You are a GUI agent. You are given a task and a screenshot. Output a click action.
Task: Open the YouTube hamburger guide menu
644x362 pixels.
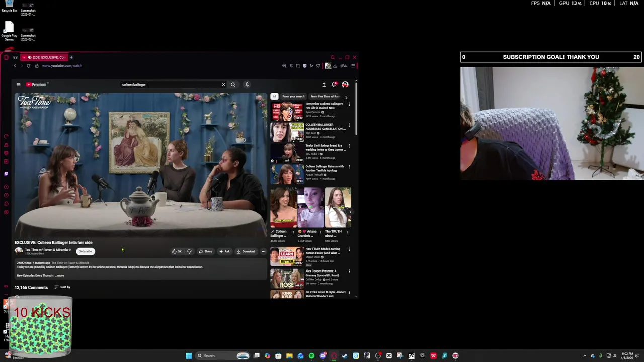pos(18,85)
